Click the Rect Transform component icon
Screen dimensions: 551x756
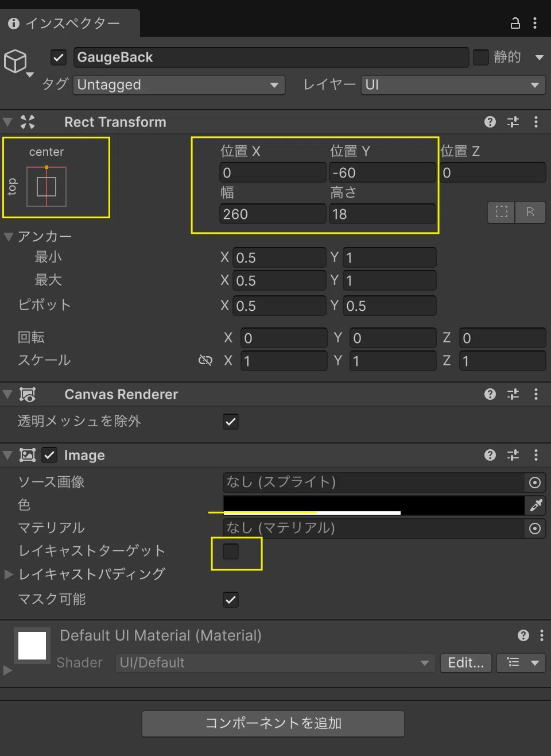tap(28, 122)
